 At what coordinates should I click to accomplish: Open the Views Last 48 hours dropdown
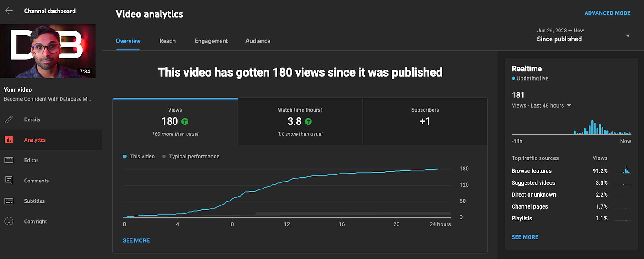[541, 105]
